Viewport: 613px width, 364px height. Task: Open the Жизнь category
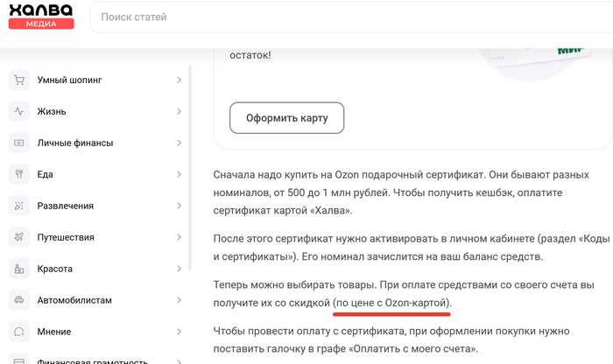tap(52, 112)
